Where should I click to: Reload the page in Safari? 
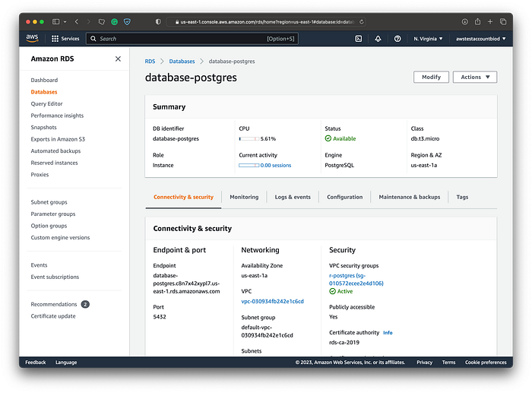(362, 22)
